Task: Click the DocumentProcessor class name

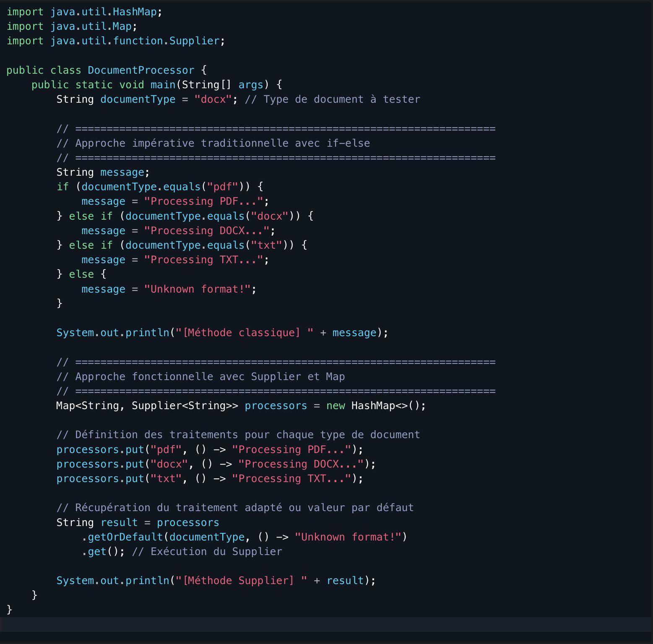Action: 140,70
